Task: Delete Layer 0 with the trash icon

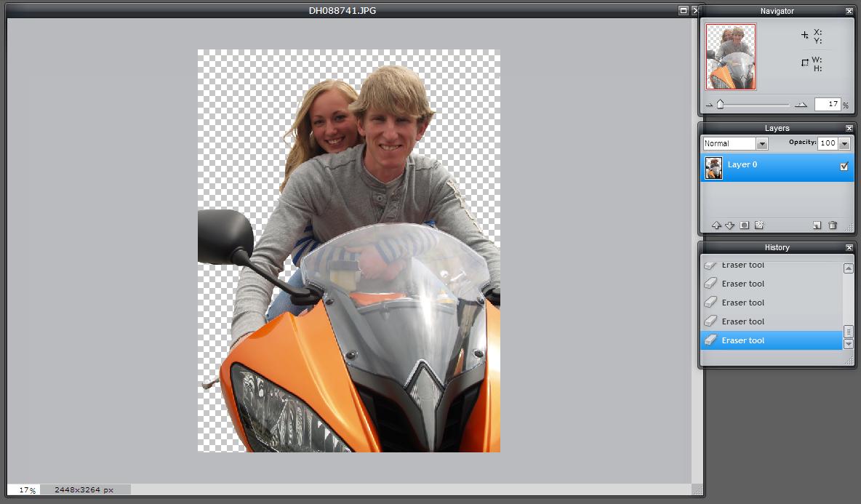Action: coord(833,225)
